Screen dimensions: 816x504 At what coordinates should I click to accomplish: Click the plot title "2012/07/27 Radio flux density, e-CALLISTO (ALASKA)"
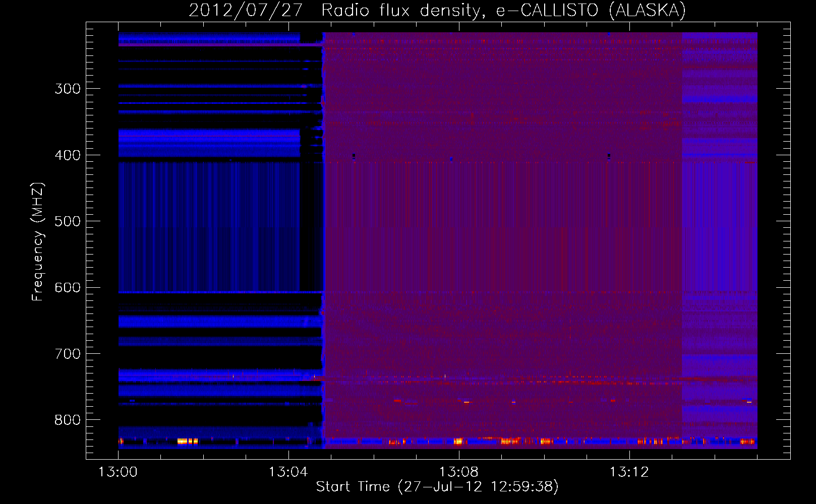pyautogui.click(x=437, y=10)
